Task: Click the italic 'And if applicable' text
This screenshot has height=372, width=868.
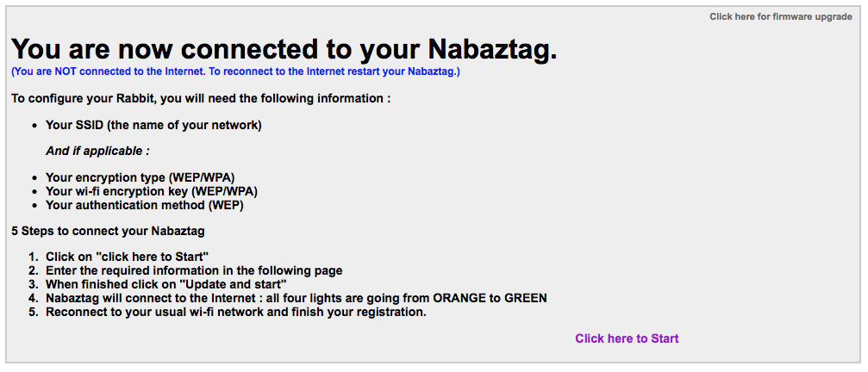Action: pos(97,151)
